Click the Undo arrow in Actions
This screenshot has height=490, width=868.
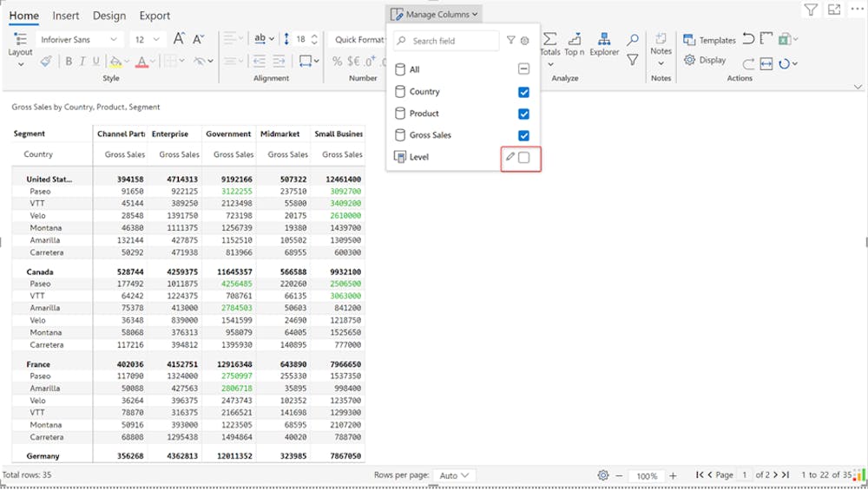pos(748,39)
